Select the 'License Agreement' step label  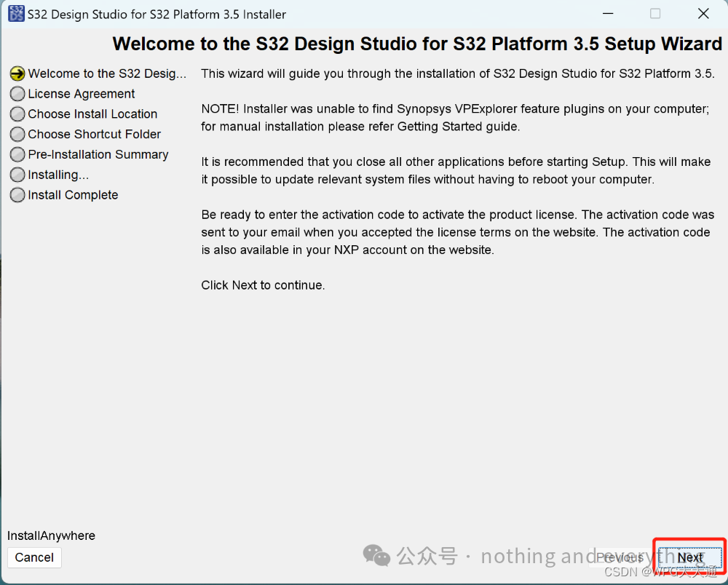[82, 94]
